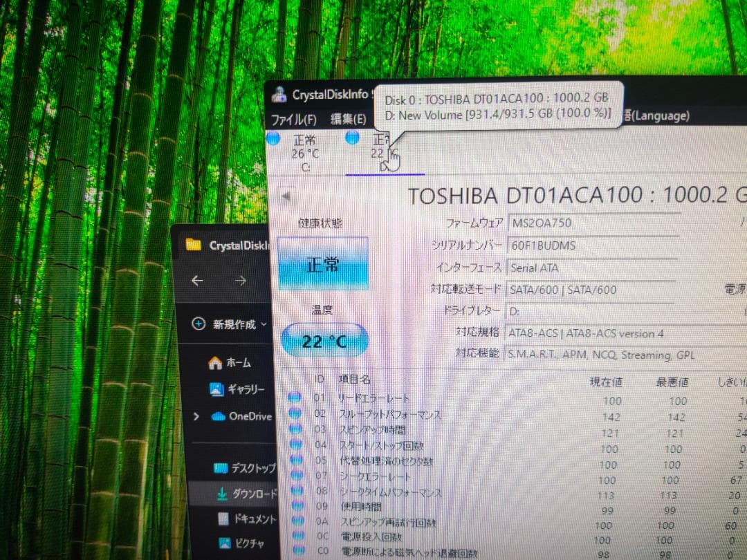Click the folder icon in File Explorer tab
This screenshot has width=747, height=560.
pos(193,244)
